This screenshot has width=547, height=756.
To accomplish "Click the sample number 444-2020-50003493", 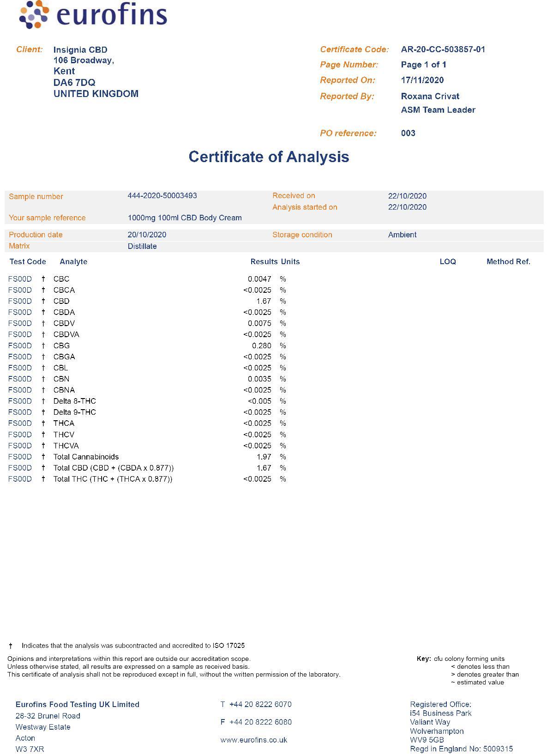I will pos(162,196).
